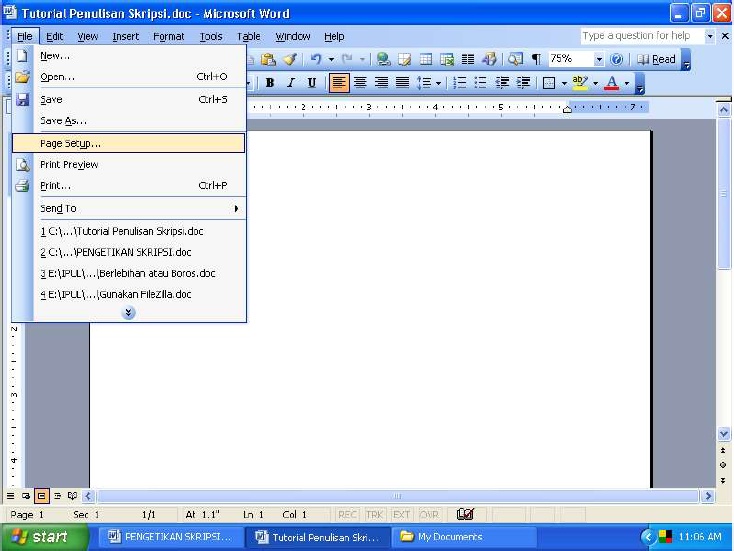734x551 pixels.
Task: Switch to Reading Layout view icon
Action: coord(73,495)
